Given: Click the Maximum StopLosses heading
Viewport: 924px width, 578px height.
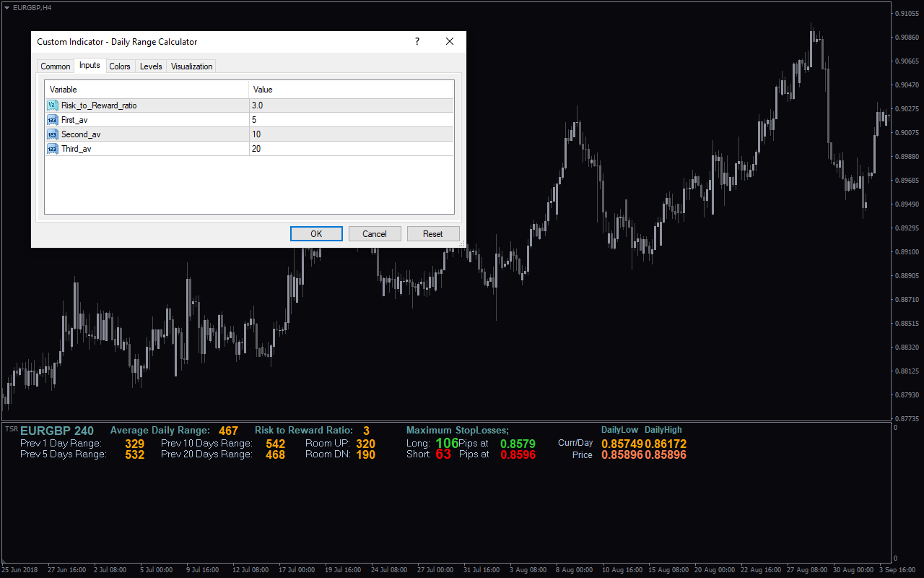Looking at the screenshot, I should coord(458,431).
